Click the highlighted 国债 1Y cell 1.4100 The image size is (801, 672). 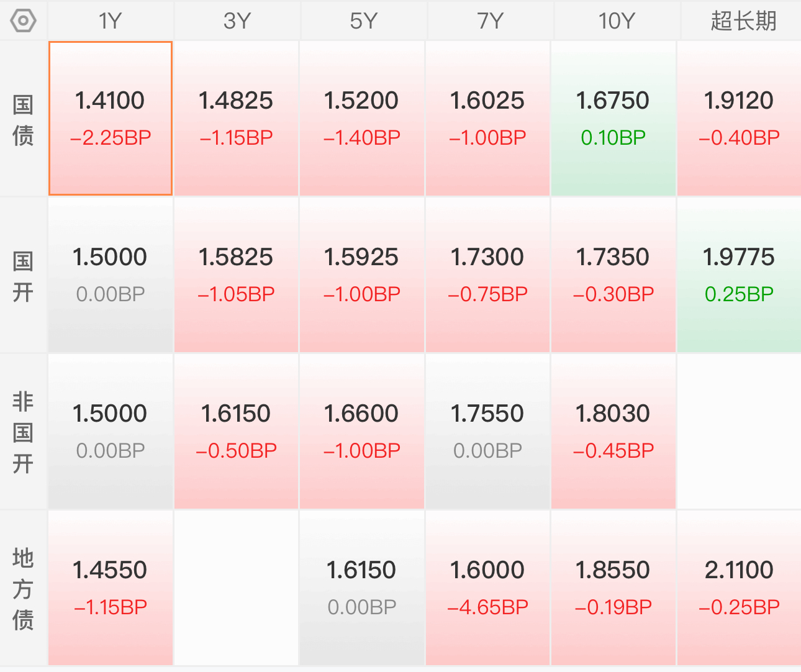point(111,119)
